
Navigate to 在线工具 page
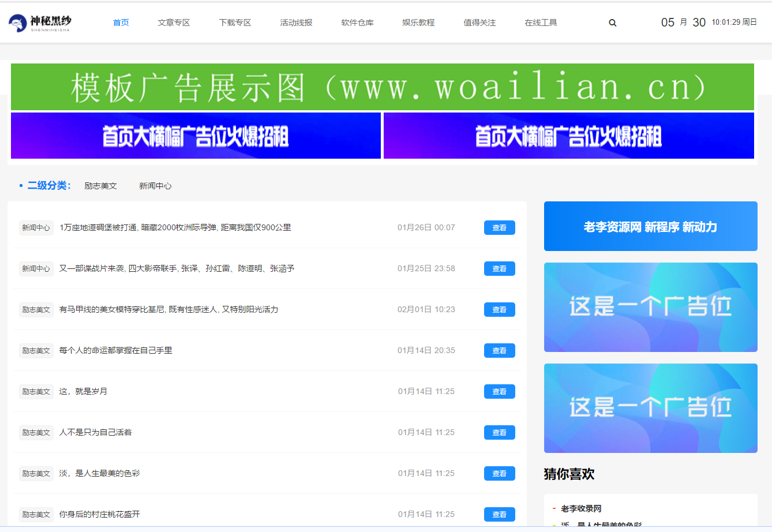pos(541,23)
